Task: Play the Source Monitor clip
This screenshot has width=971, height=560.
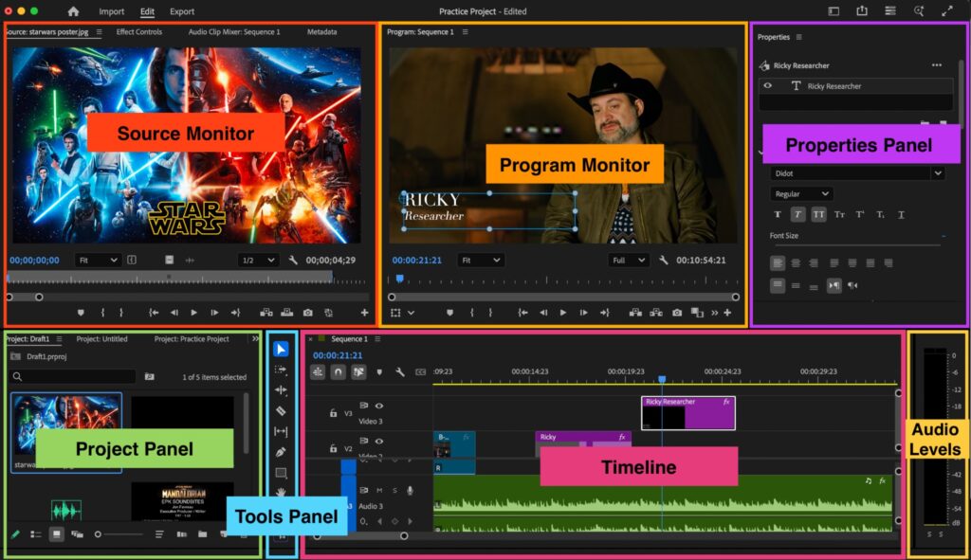Action: [x=193, y=313]
